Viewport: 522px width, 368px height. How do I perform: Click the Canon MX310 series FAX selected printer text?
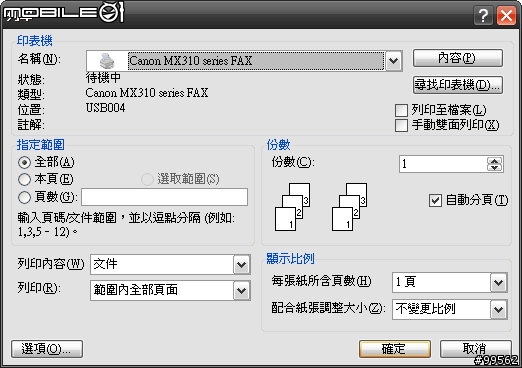[190, 61]
